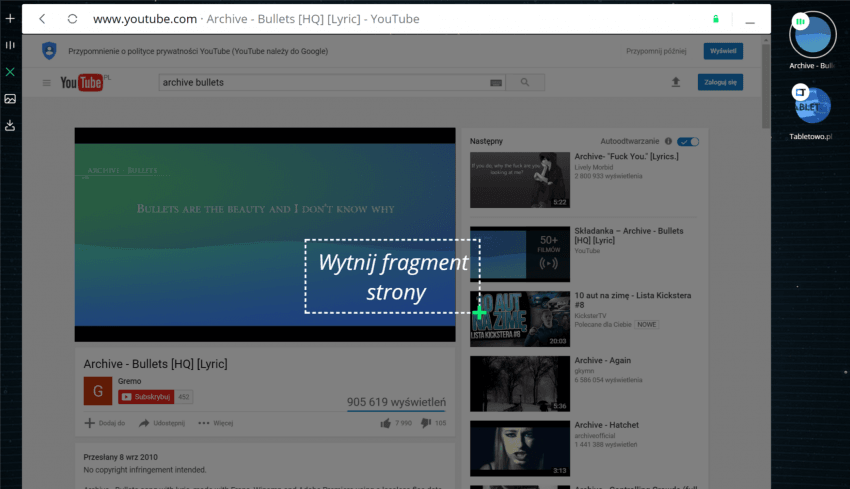Click the address bar URL text
The width and height of the screenshot is (850, 489).
pos(145,19)
